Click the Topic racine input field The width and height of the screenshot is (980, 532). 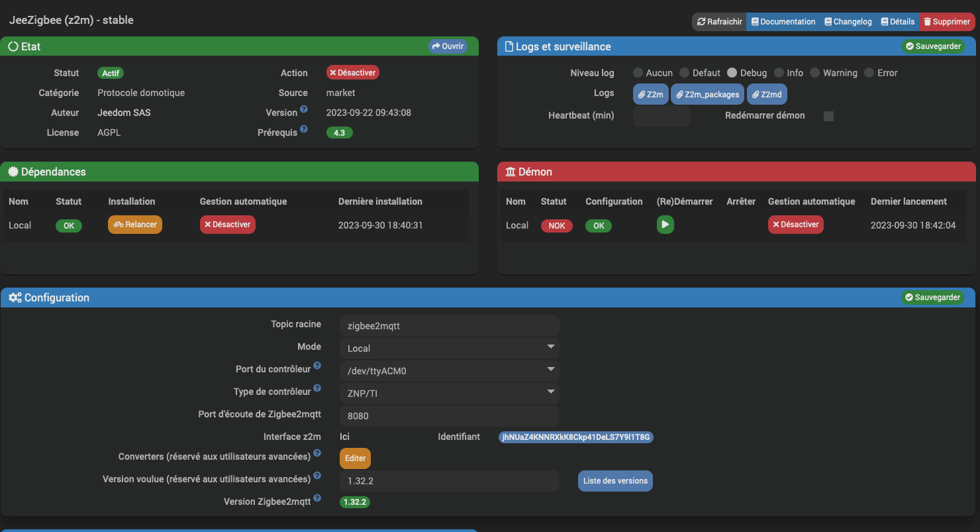tap(450, 326)
